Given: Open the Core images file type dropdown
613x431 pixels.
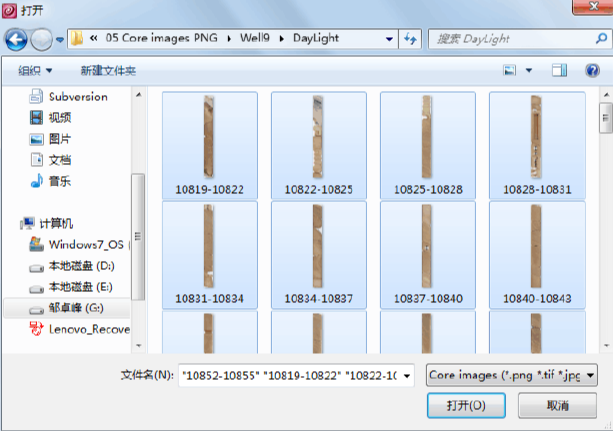Looking at the screenshot, I should 511,375.
